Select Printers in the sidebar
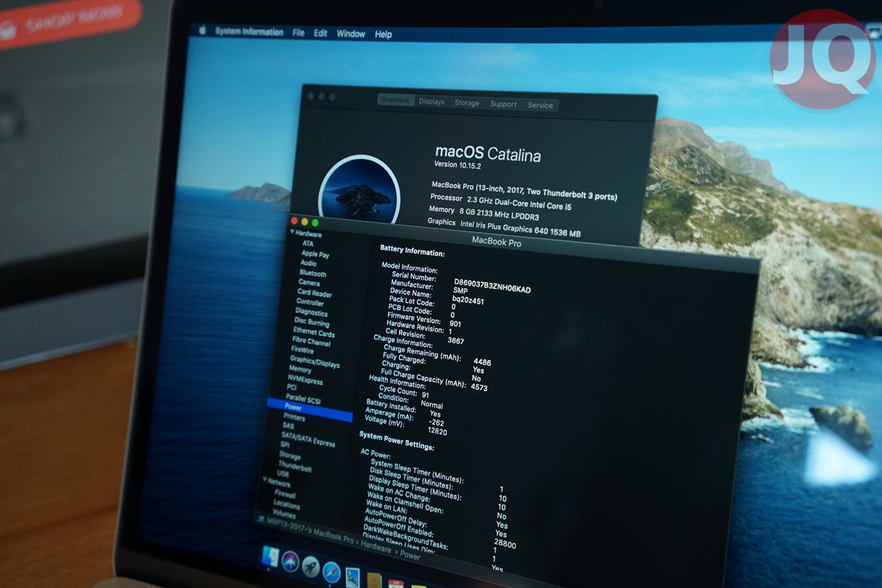882x588 pixels. click(294, 417)
